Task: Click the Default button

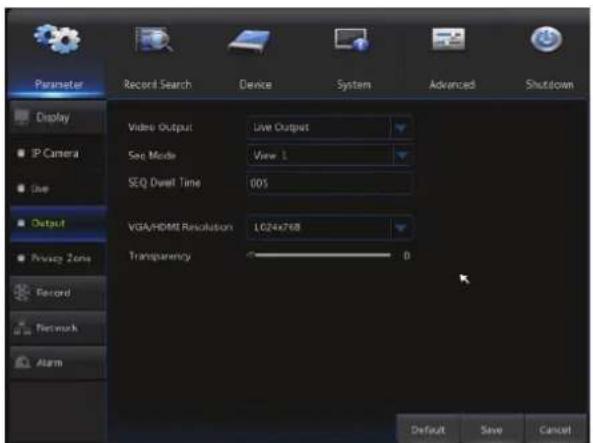Action: (428, 429)
